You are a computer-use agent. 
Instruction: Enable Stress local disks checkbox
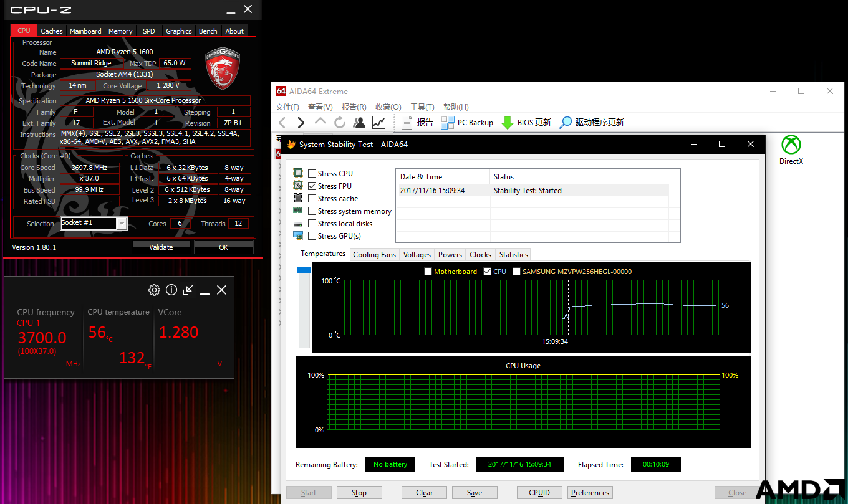click(x=312, y=224)
